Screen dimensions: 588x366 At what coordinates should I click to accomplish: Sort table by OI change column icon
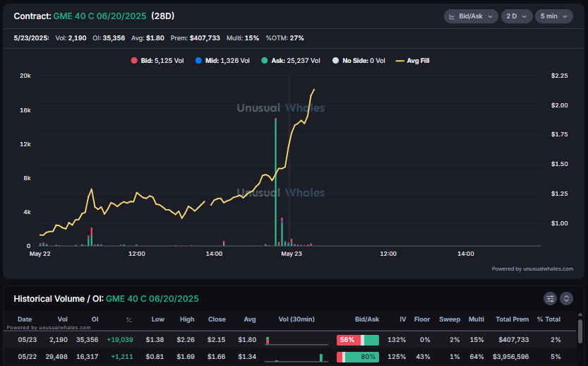(129, 320)
